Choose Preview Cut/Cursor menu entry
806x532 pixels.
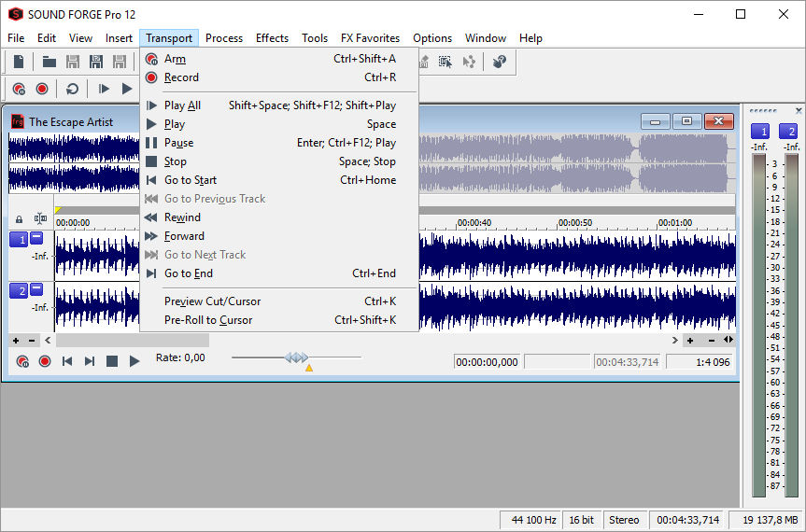point(279,301)
